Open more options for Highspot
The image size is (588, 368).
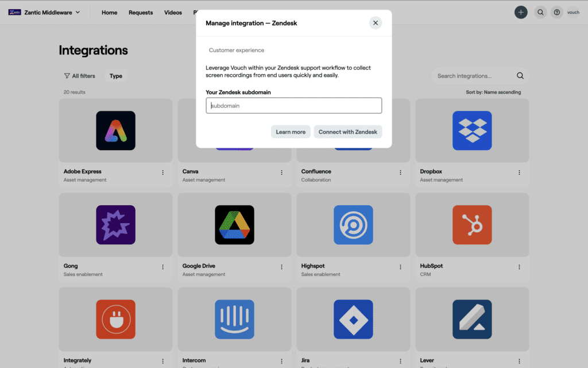(400, 267)
